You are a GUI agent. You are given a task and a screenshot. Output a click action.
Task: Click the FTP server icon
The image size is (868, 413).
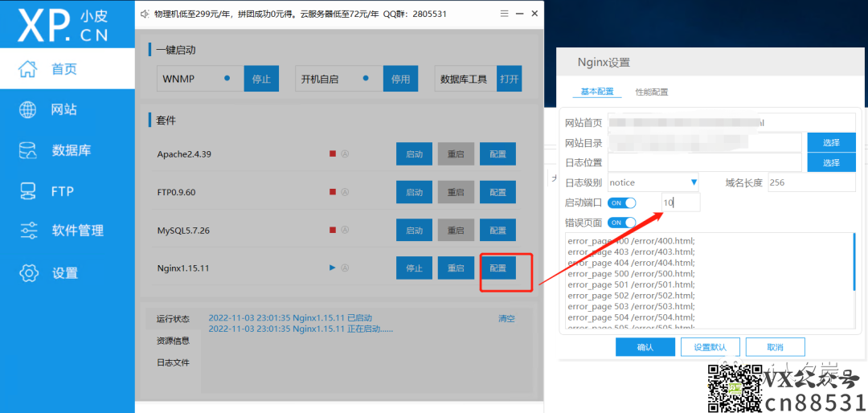point(27,191)
